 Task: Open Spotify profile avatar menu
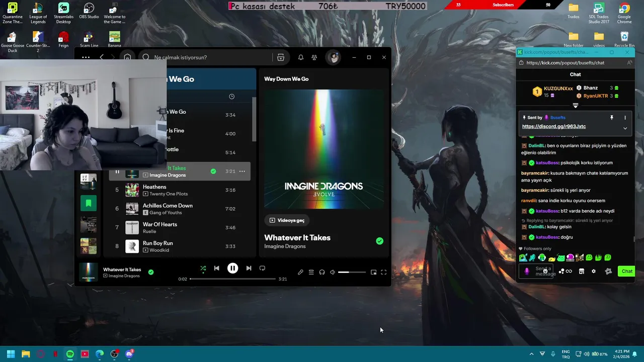pos(333,57)
